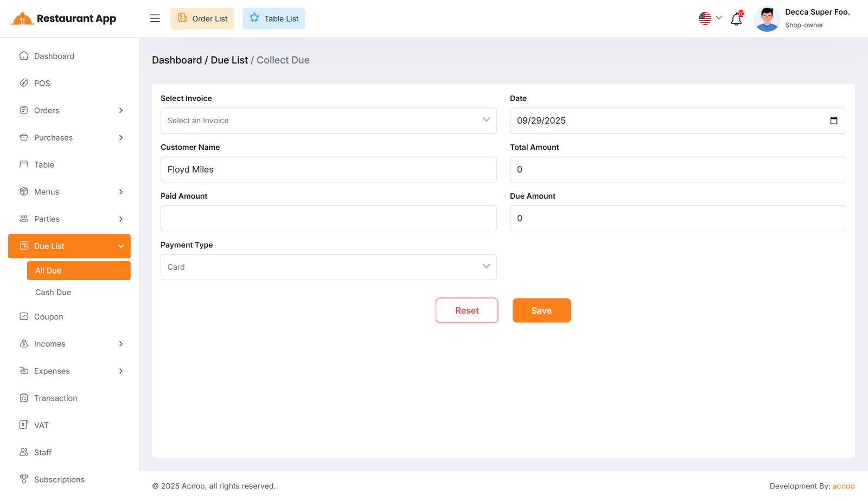Click the Restaurant App logo
The width and height of the screenshot is (868, 501).
tap(63, 18)
